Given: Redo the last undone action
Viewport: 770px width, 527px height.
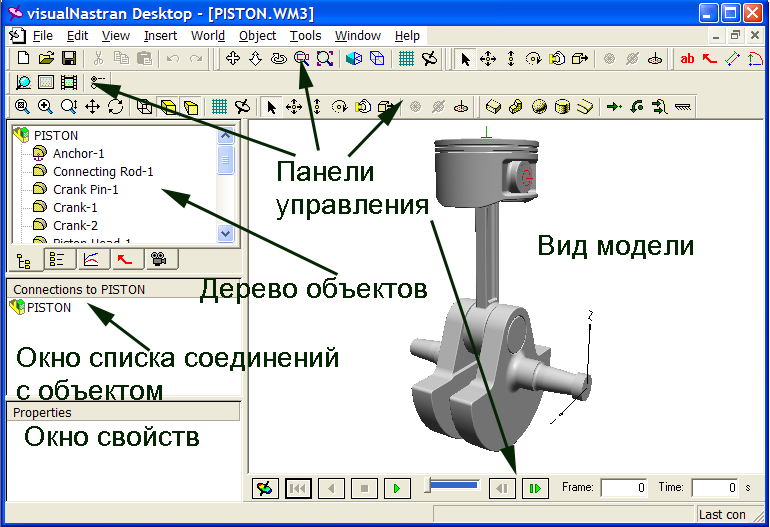Looking at the screenshot, I should 196,58.
